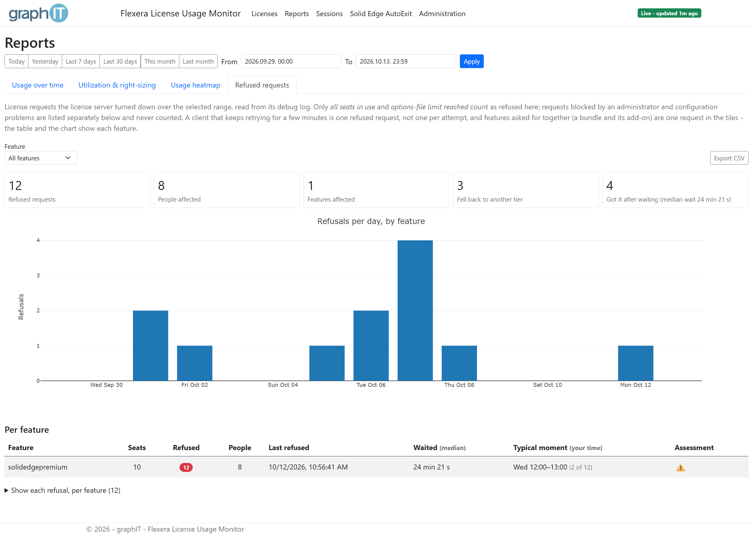
Task: Click the Mon Oct 12 chart bar
Action: click(635, 363)
